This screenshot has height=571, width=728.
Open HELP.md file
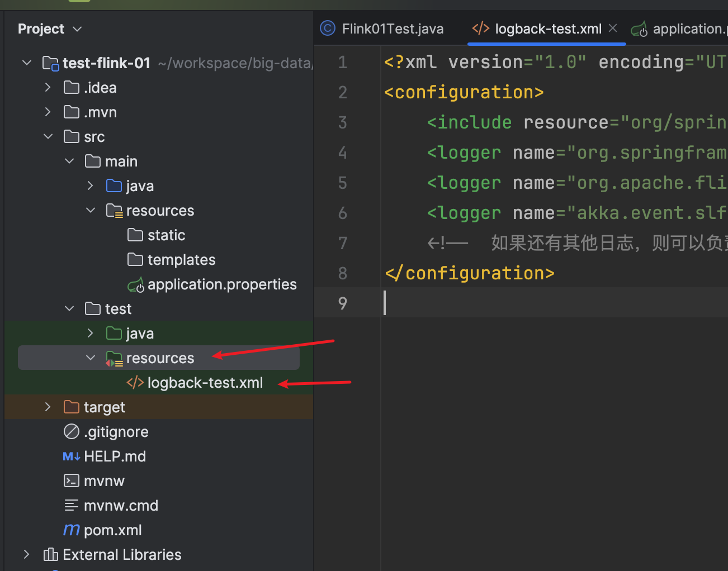click(x=115, y=456)
